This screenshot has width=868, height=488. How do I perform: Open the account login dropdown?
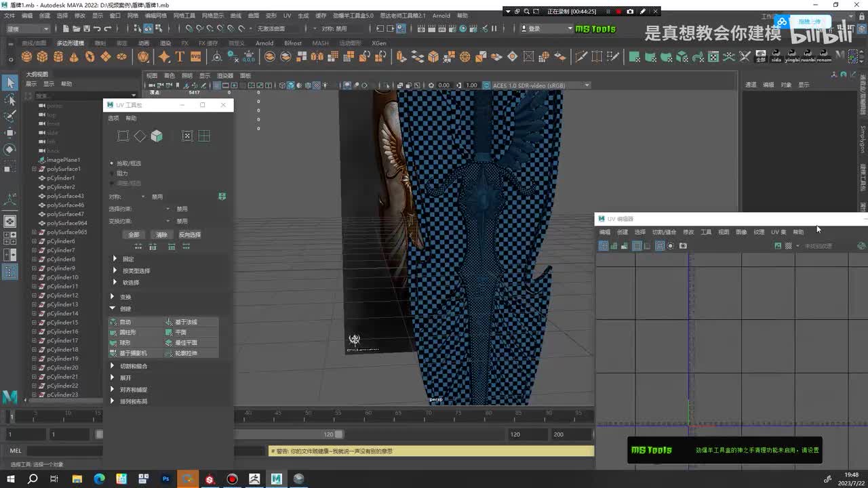click(x=547, y=28)
